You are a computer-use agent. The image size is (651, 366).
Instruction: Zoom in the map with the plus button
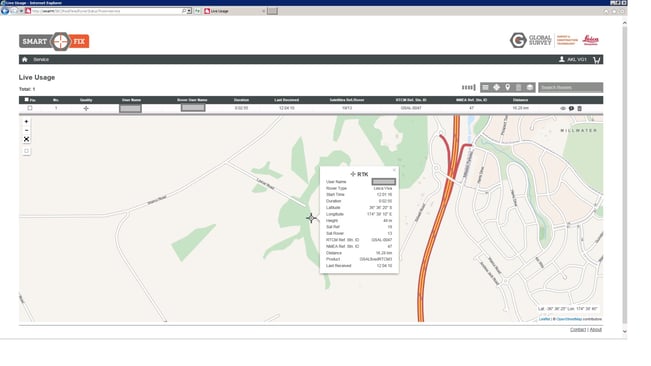(26, 122)
